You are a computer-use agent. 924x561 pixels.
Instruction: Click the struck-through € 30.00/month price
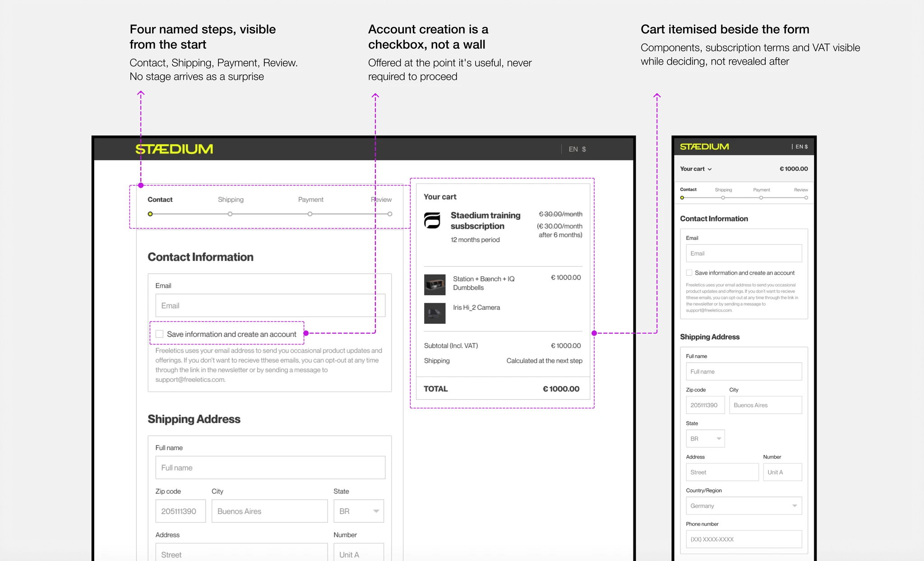[560, 214]
